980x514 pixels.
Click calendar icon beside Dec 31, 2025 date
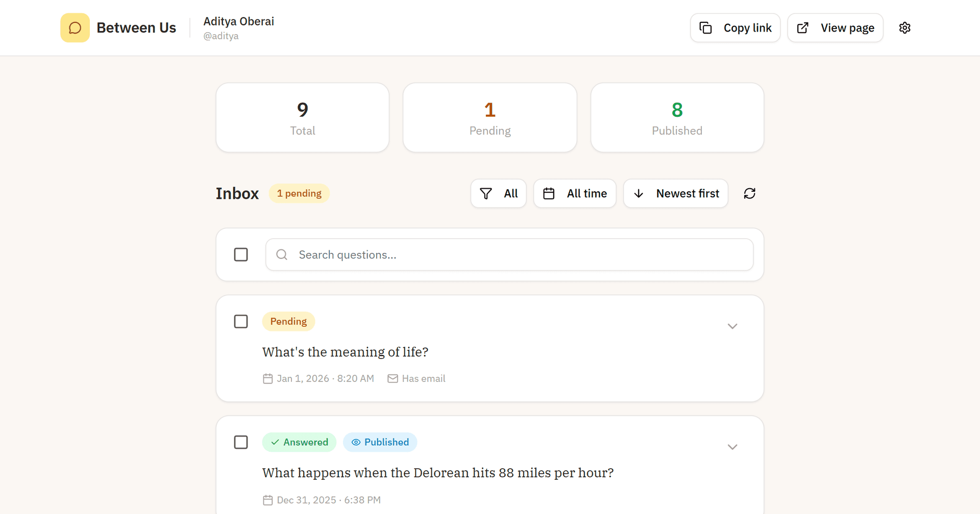coord(267,500)
